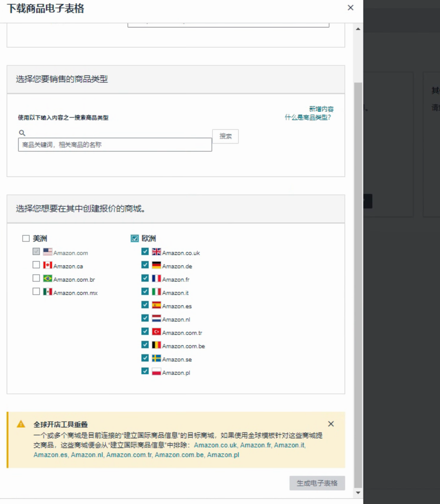
Task: Click the US flag icon for Amazon.com
Action: (48, 252)
